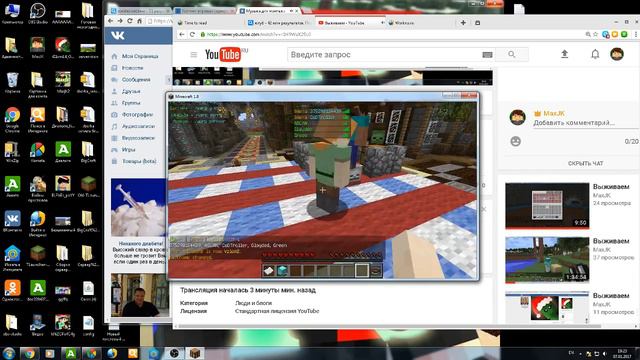Screen dimensions: 640x360
Task: Click the chat field 'Добавить комментарий...'
Action: click(574, 122)
